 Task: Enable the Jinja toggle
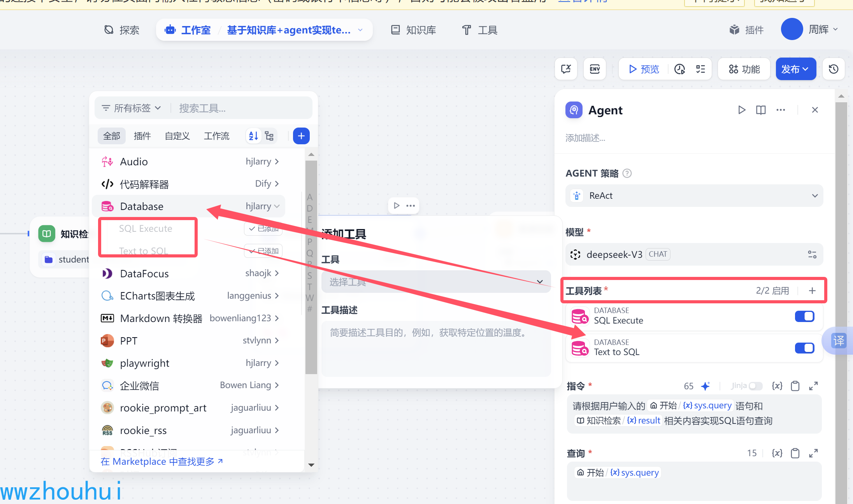[755, 386]
